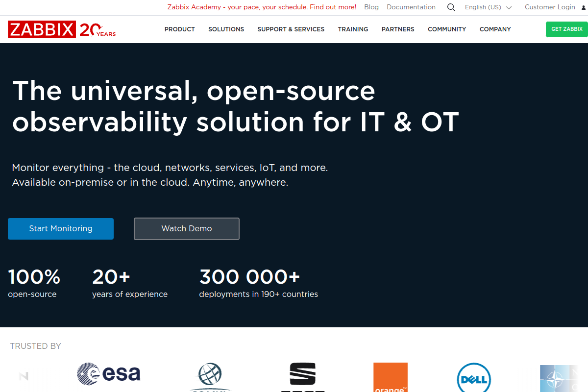Select the Orange logo
588x392 pixels.
pos(391,378)
